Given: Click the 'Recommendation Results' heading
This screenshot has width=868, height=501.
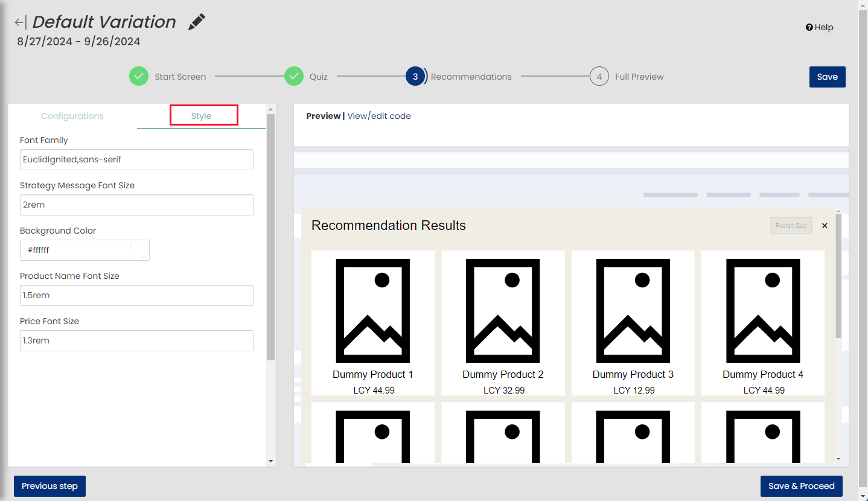Looking at the screenshot, I should click(389, 226).
